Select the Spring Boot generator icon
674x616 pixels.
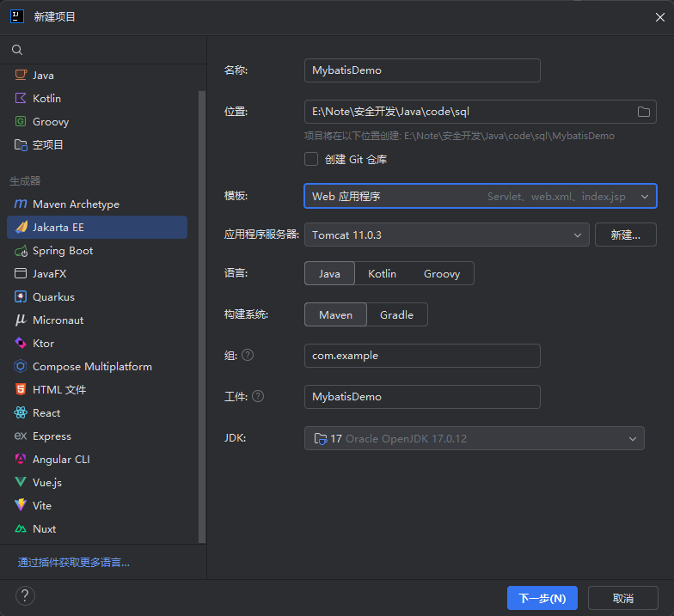click(x=21, y=251)
